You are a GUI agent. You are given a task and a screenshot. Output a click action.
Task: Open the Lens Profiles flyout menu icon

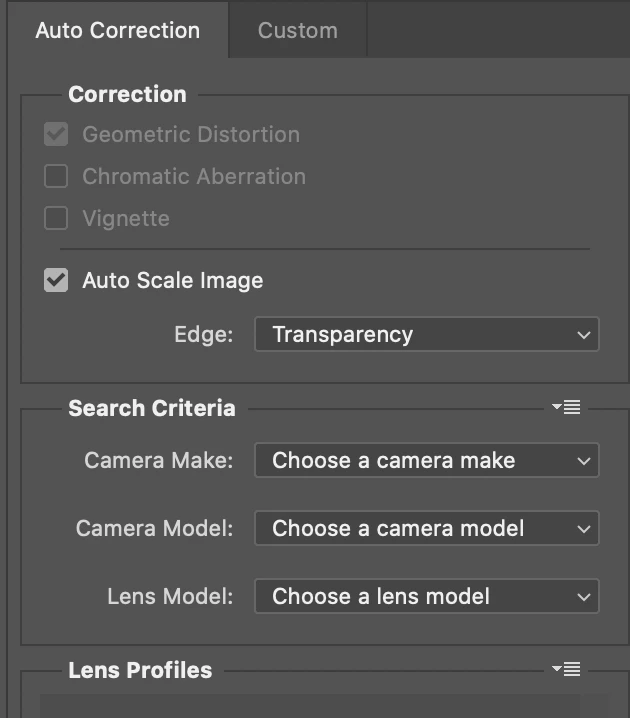tap(566, 669)
